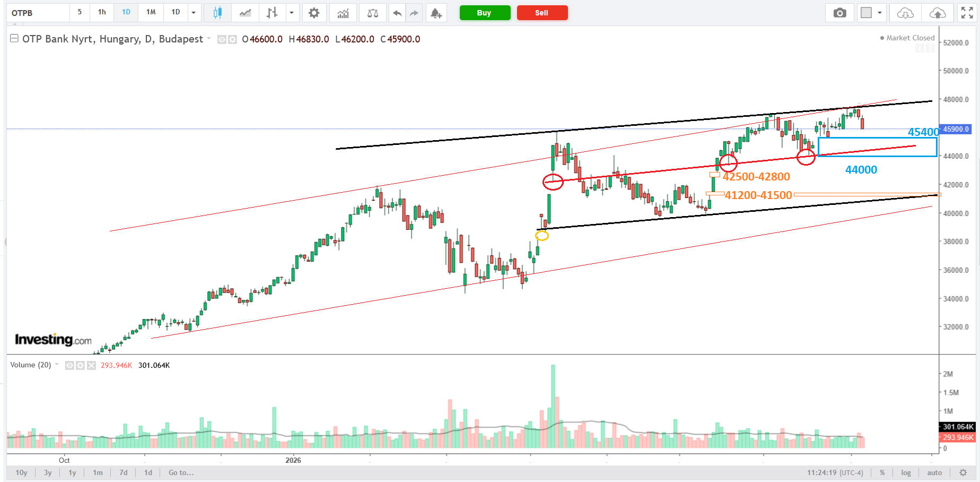Image resolution: width=980 pixels, height=482 pixels.
Task: Open the layout square dropdown arrow
Action: pyautogui.click(x=880, y=13)
